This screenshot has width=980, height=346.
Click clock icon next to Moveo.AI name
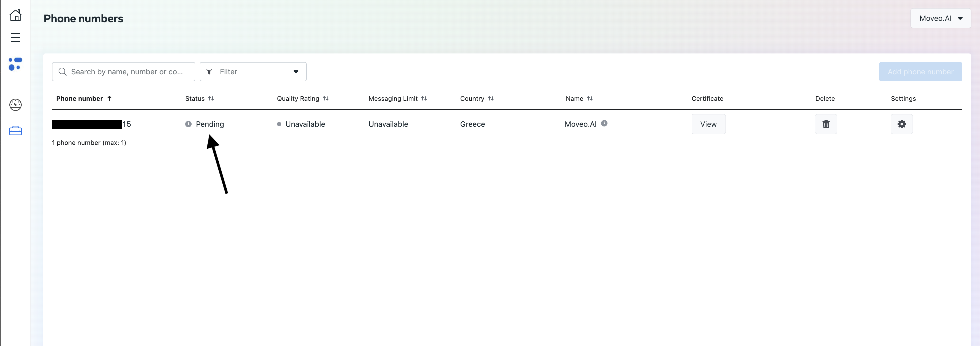(604, 123)
